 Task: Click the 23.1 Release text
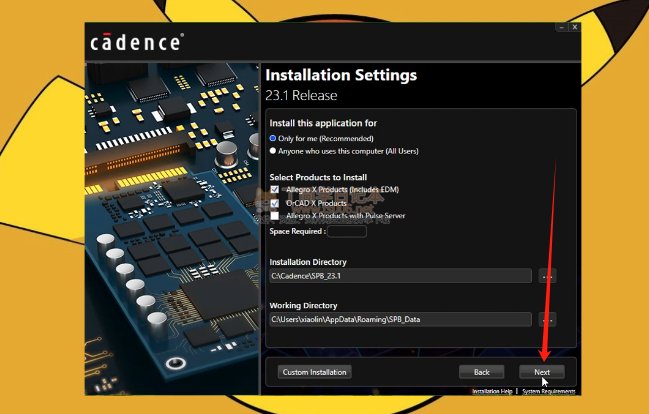(301, 96)
